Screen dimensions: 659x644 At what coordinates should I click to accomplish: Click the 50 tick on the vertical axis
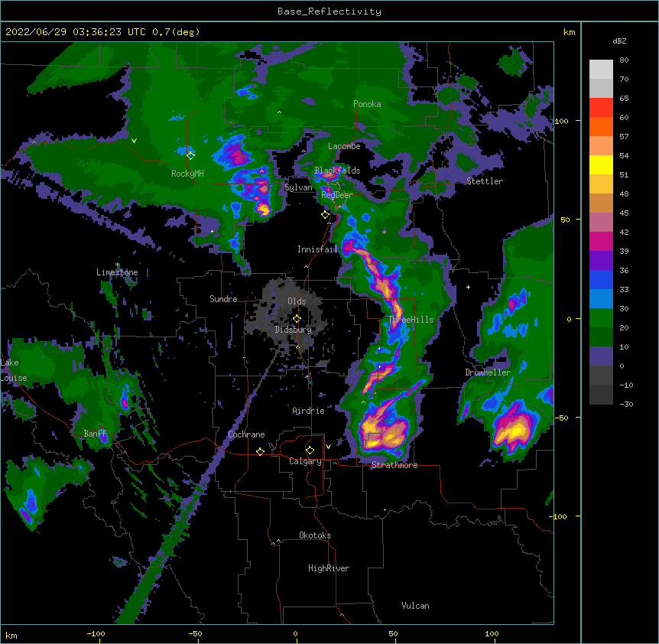(x=565, y=220)
